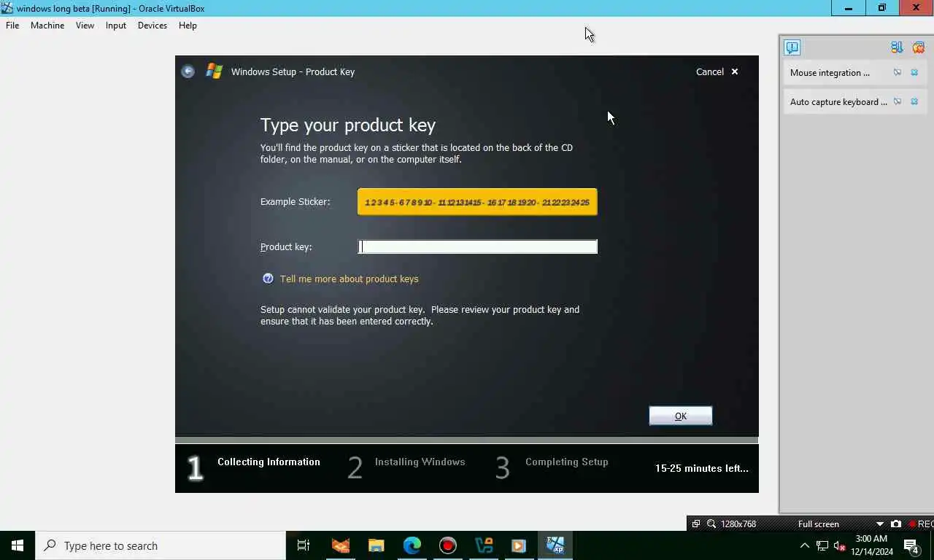Click the Auto capture keyboard notification's flag icon
934x560 pixels.
[898, 101]
